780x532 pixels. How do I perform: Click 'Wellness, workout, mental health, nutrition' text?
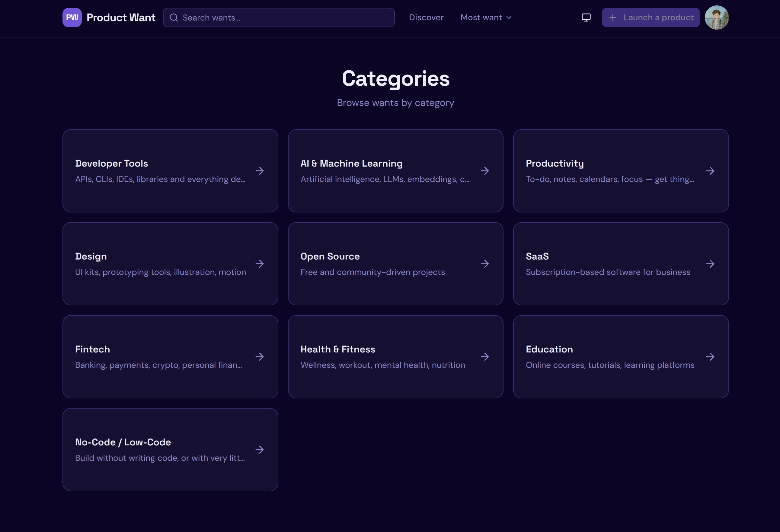tap(383, 365)
